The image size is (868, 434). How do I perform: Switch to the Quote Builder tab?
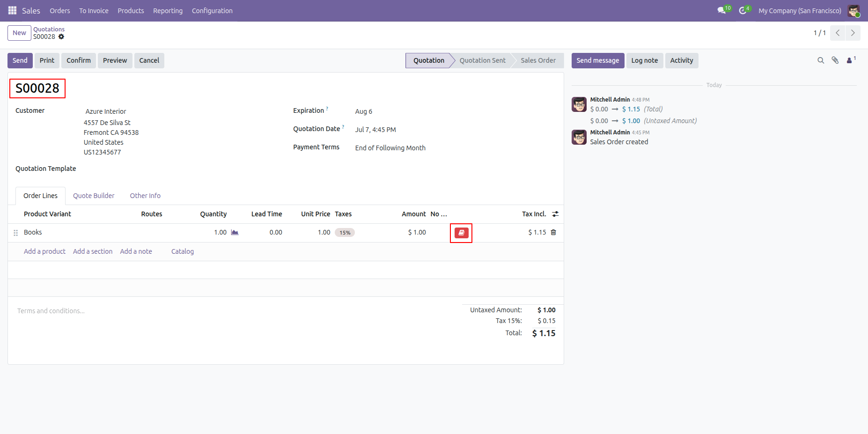click(x=94, y=196)
